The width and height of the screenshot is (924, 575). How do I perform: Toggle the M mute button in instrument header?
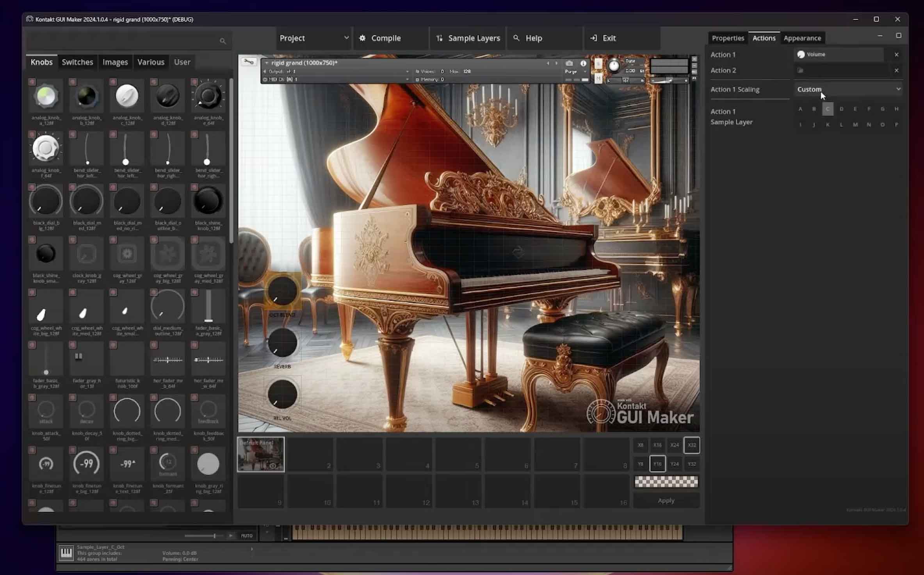pyautogui.click(x=598, y=79)
